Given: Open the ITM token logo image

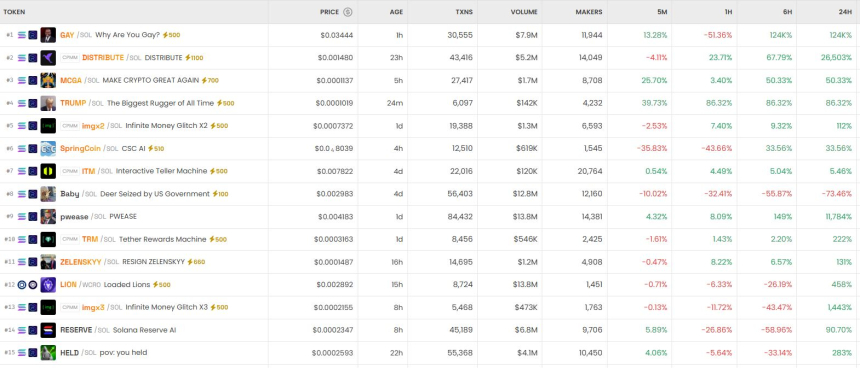Looking at the screenshot, I should [x=48, y=171].
